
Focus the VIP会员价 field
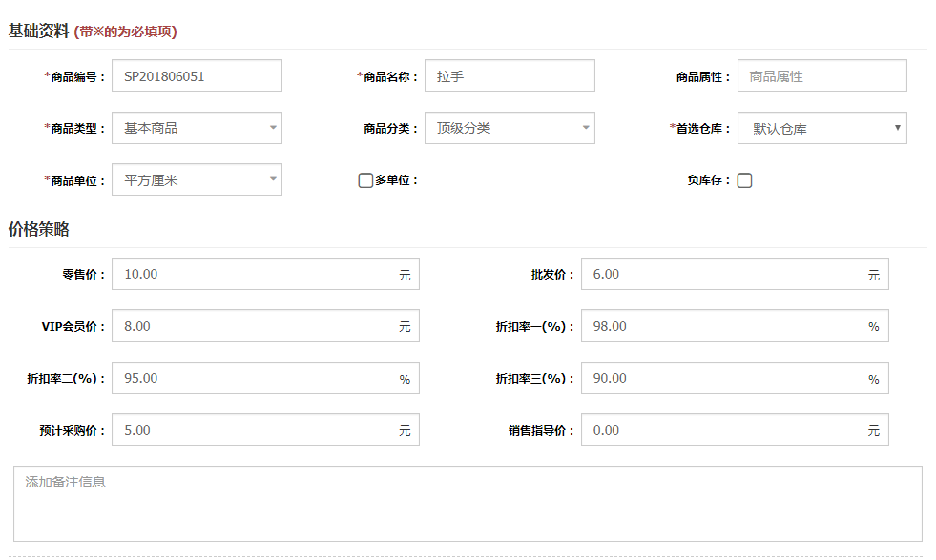(253, 326)
